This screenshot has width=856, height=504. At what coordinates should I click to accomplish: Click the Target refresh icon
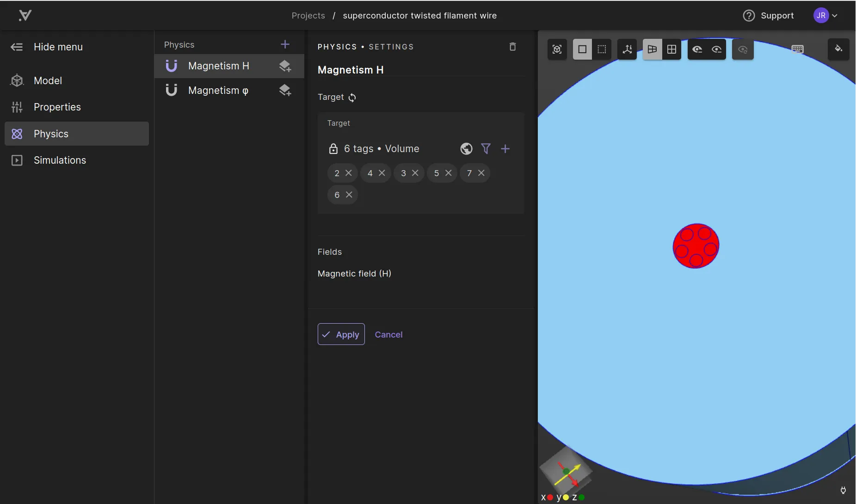coord(352,98)
